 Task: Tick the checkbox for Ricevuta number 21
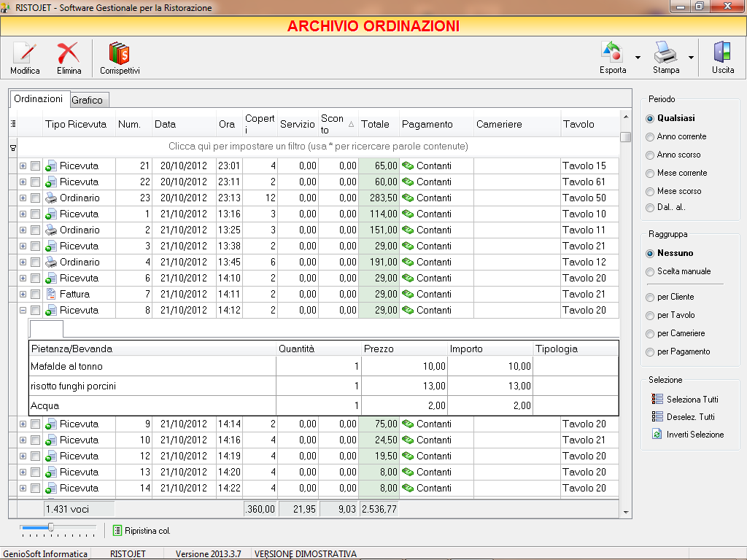[35, 166]
